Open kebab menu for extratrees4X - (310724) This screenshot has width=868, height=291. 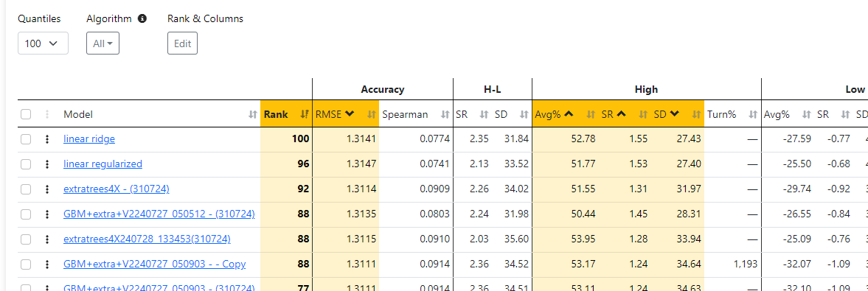coord(48,189)
